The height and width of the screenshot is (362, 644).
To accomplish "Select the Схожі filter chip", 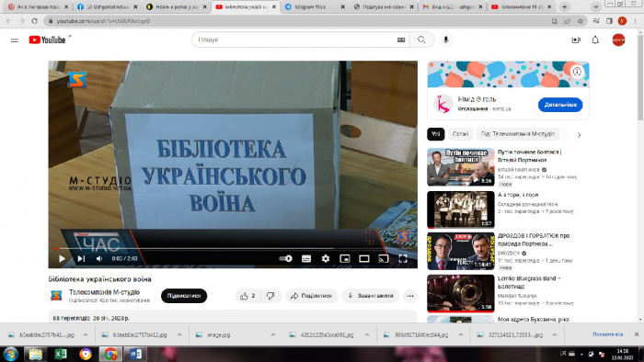I will [x=460, y=134].
